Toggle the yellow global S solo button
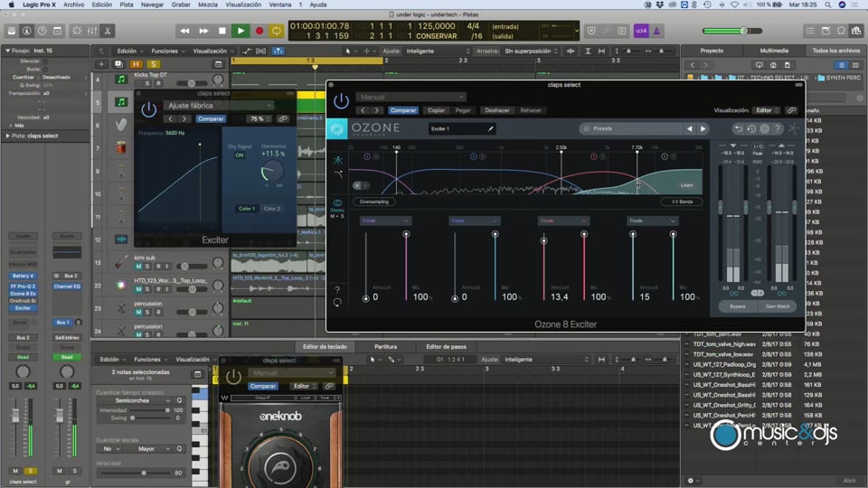 coord(153,64)
